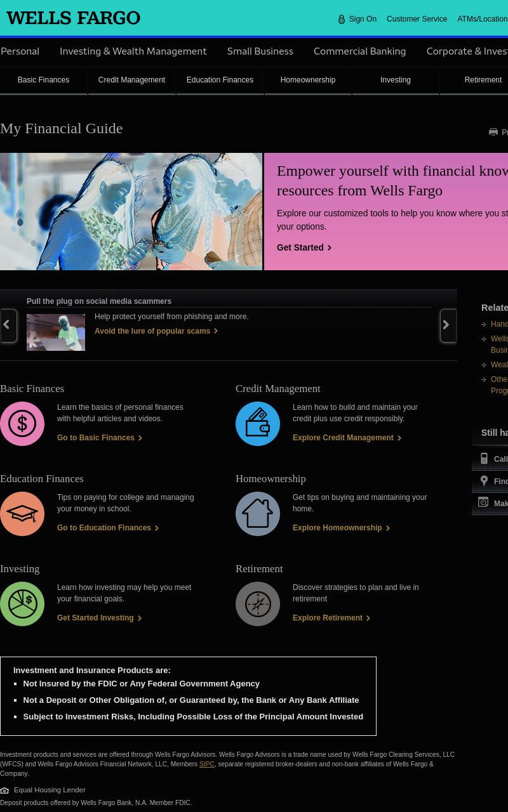
Task: Click the Retirement compass icon
Action: (x=258, y=604)
